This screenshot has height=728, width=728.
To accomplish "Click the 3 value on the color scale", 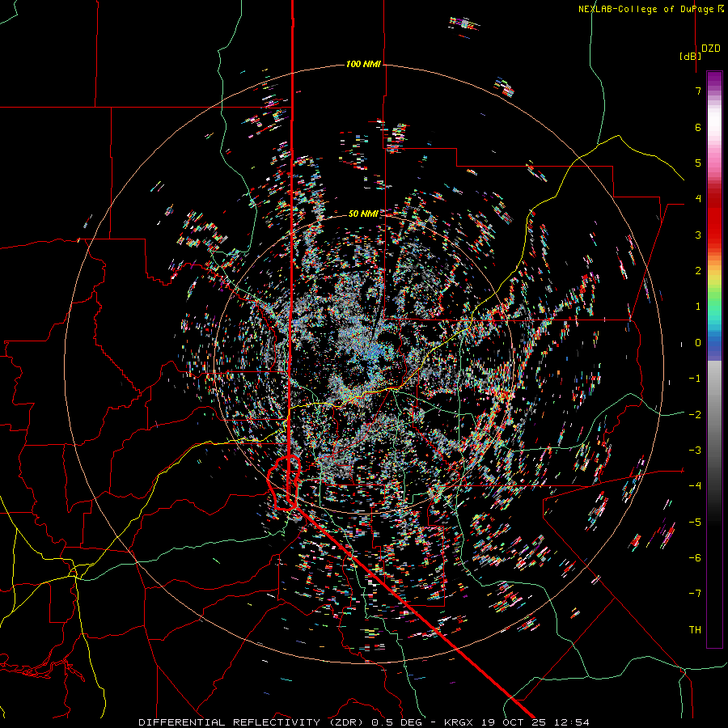I will [x=698, y=235].
